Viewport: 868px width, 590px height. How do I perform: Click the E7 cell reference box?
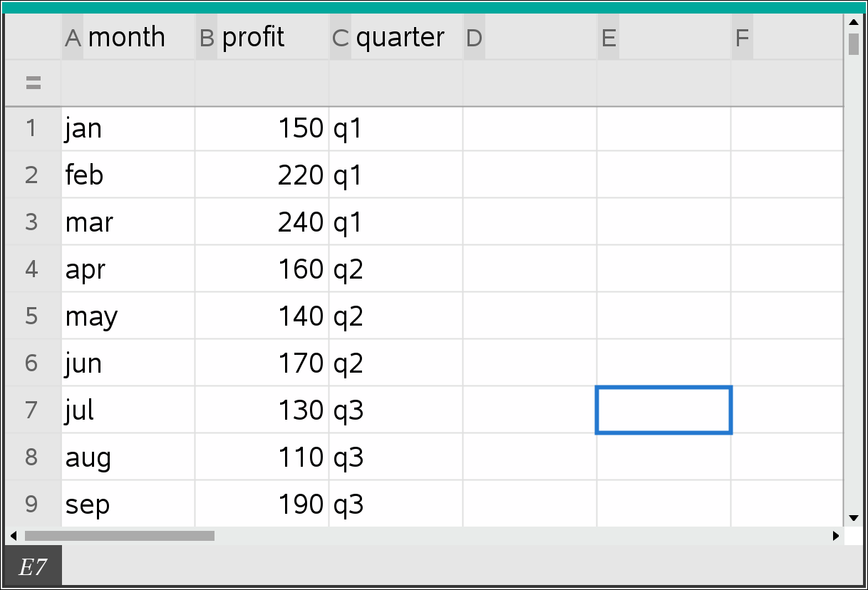(x=33, y=567)
